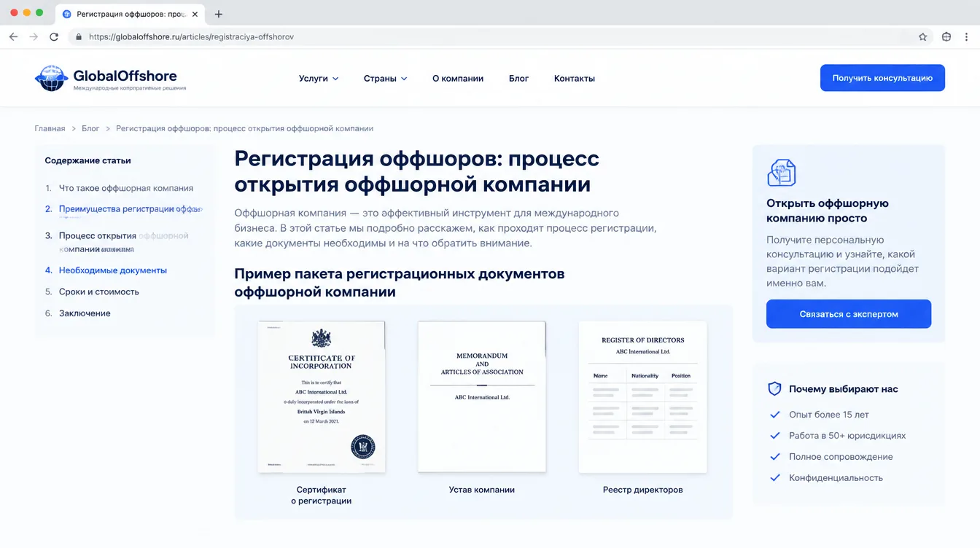The height and width of the screenshot is (548, 980).
Task: Jump to Преимущества регистрации section in contents
Action: point(130,209)
